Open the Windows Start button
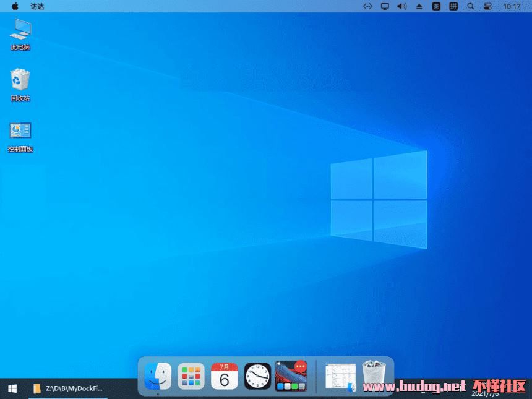 coord(12,388)
